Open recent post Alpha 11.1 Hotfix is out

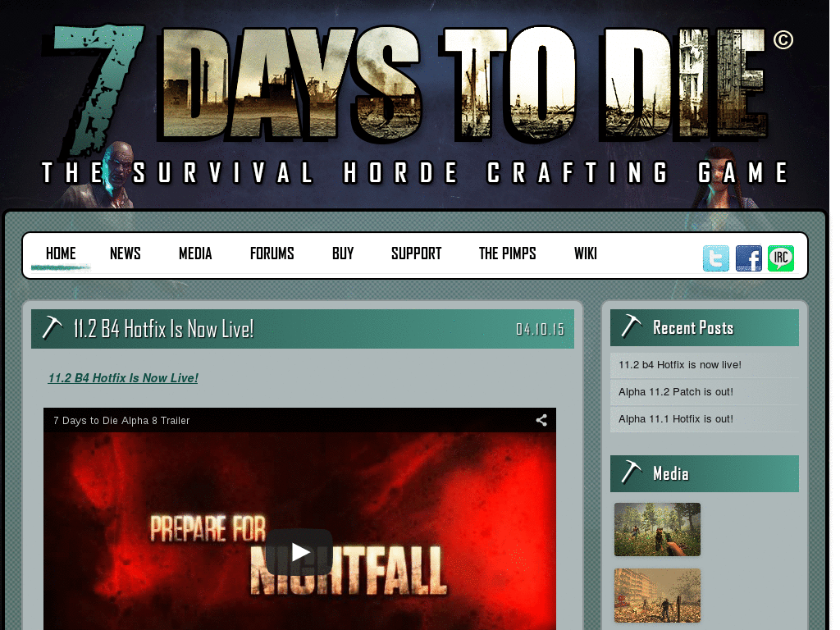676,419
